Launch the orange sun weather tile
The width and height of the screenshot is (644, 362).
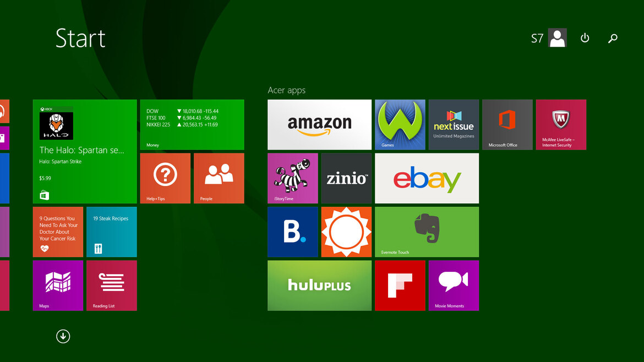pos(346,232)
